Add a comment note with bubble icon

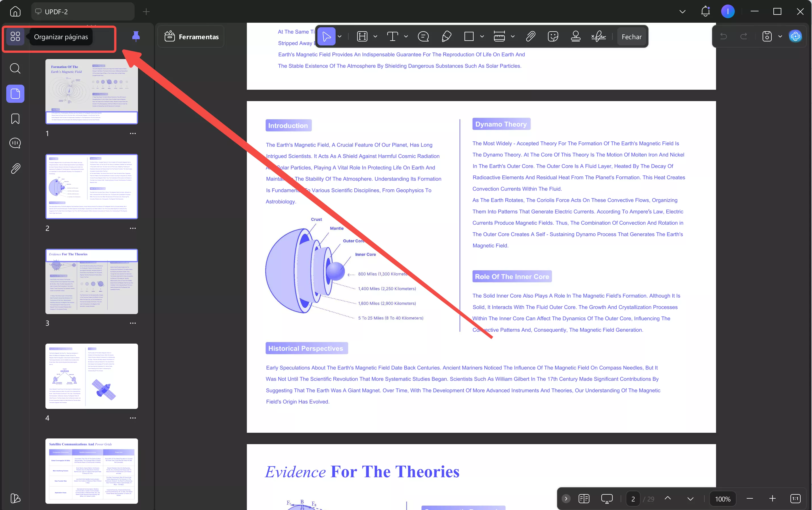pyautogui.click(x=423, y=36)
